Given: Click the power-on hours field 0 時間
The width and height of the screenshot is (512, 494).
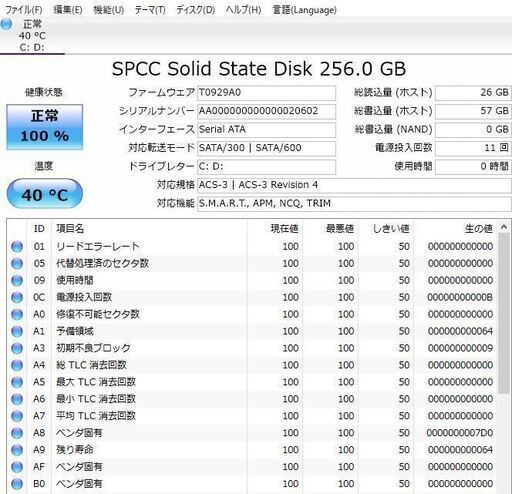Looking at the screenshot, I should [473, 166].
